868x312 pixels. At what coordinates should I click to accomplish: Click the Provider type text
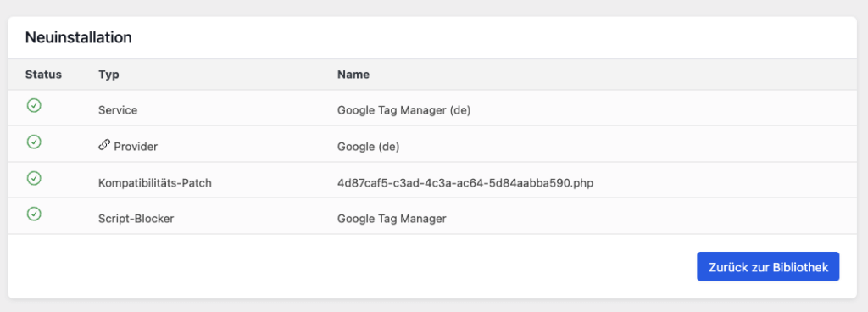click(x=136, y=147)
